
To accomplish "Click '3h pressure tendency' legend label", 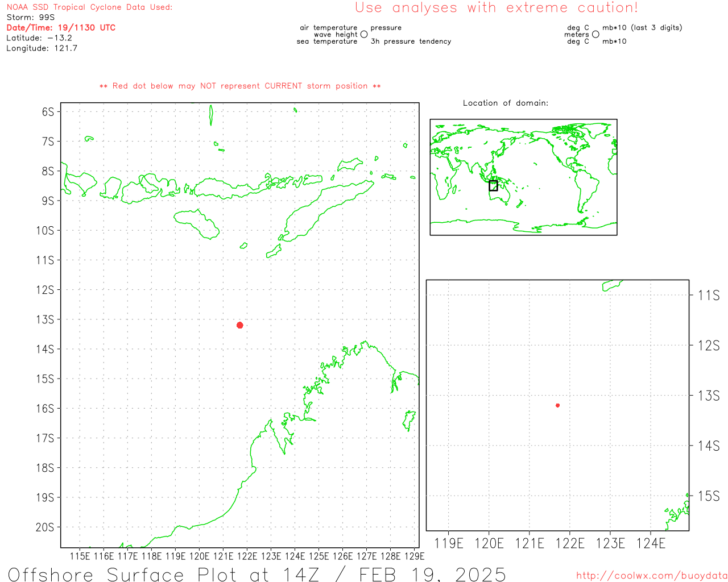I will pos(411,41).
